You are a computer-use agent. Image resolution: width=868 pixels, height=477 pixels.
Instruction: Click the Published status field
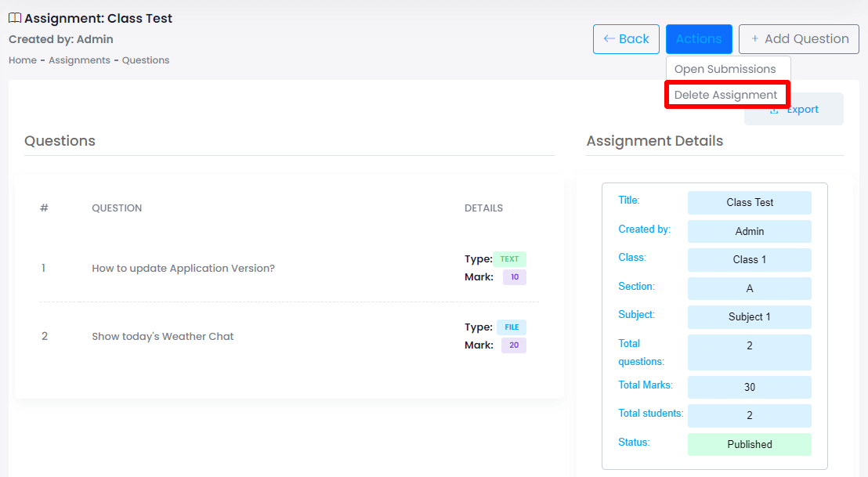point(749,444)
